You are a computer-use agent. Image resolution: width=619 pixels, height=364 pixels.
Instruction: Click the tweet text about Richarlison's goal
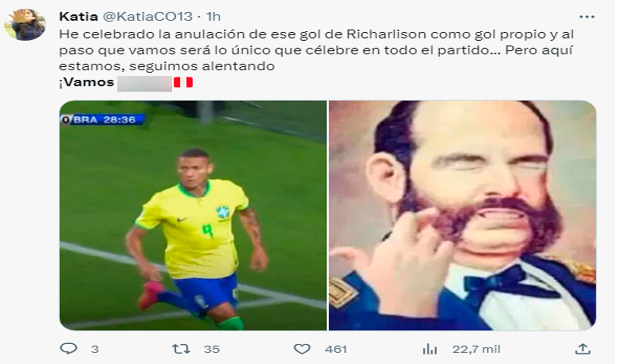(317, 50)
